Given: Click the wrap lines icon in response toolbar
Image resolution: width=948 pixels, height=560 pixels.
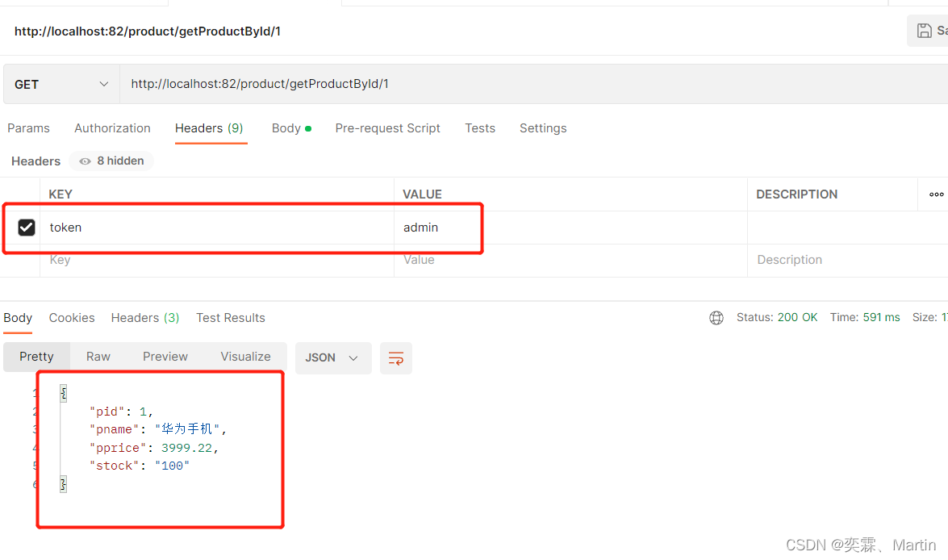Looking at the screenshot, I should [396, 358].
